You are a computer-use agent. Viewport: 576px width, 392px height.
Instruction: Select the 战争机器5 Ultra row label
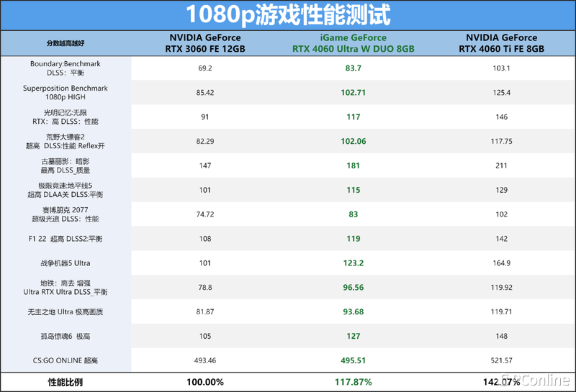click(66, 263)
